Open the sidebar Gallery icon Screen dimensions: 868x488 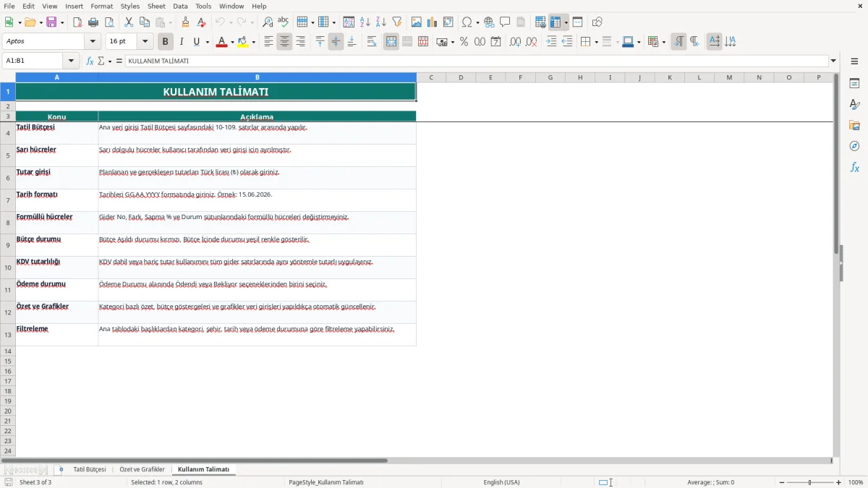pos(854,125)
